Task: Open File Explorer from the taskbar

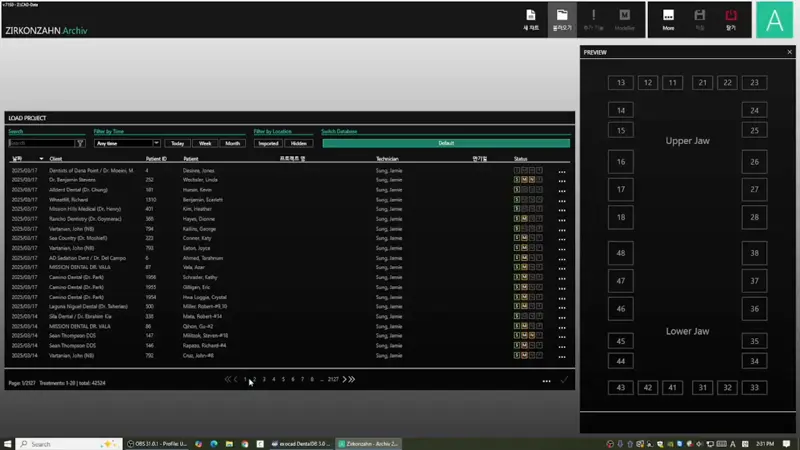Action: point(229,444)
